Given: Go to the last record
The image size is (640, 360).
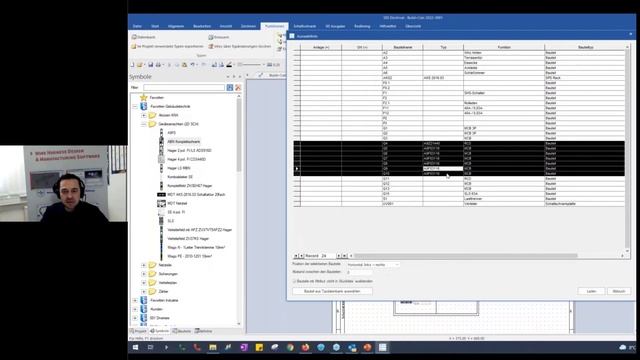Looking at the screenshot, I should [x=344, y=256].
